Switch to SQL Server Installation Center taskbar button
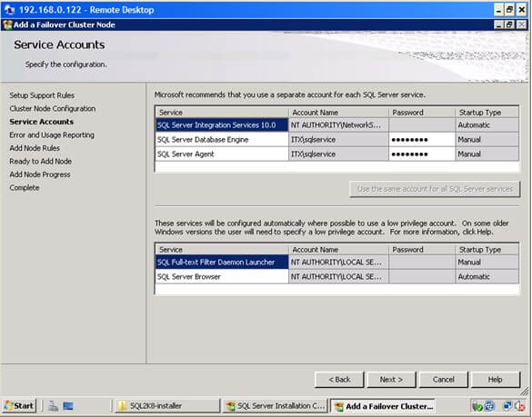The width and height of the screenshot is (532, 417). [x=275, y=405]
